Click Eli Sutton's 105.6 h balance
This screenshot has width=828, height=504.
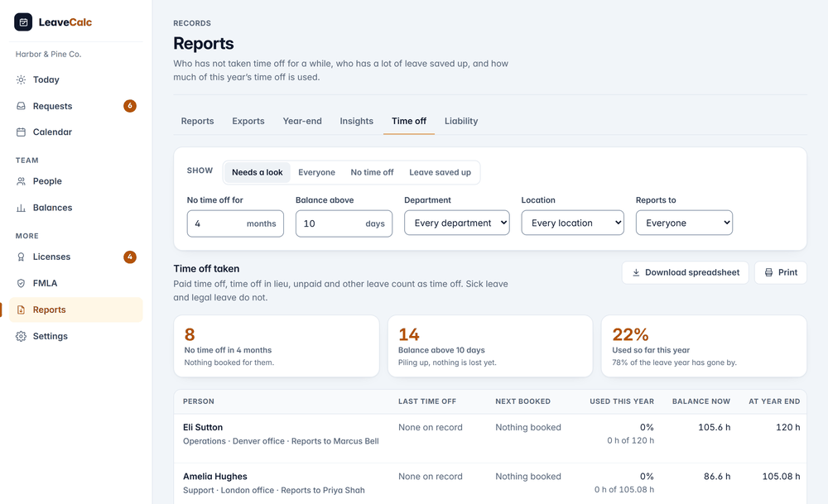pyautogui.click(x=714, y=428)
